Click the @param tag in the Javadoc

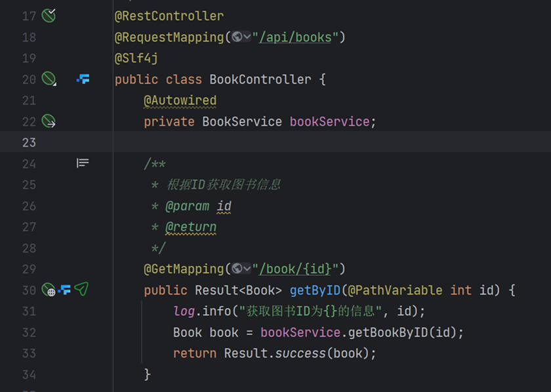[188, 206]
